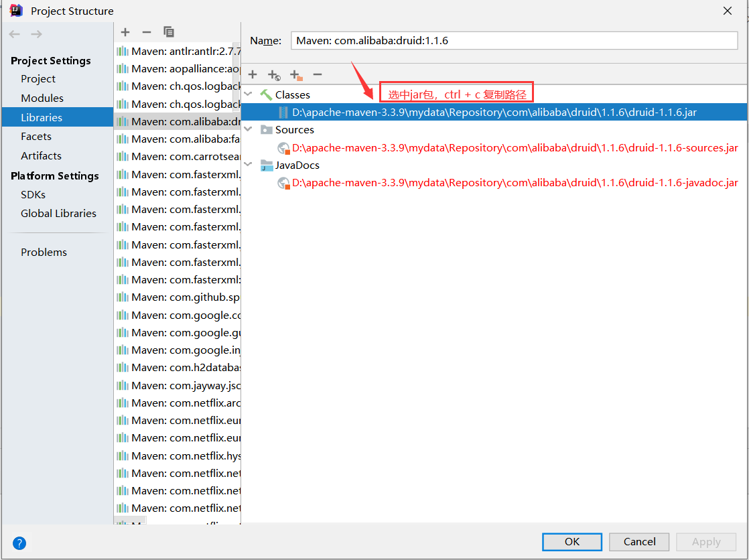Image resolution: width=749 pixels, height=560 pixels.
Task: Click the remove library minus icon
Action: coord(145,31)
